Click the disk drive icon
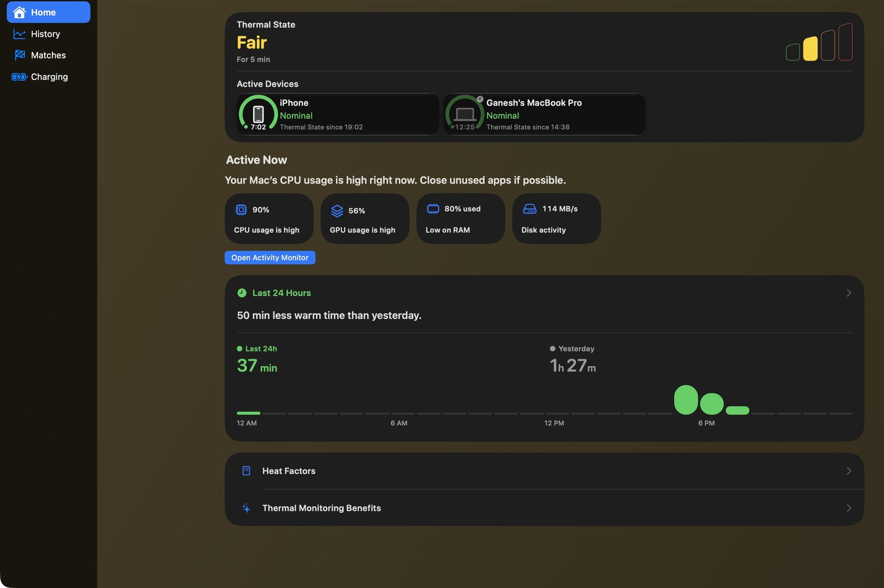 point(529,209)
